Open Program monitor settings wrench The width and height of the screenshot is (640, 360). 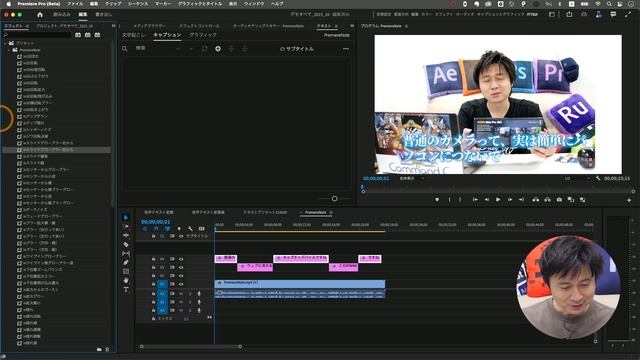598,178
